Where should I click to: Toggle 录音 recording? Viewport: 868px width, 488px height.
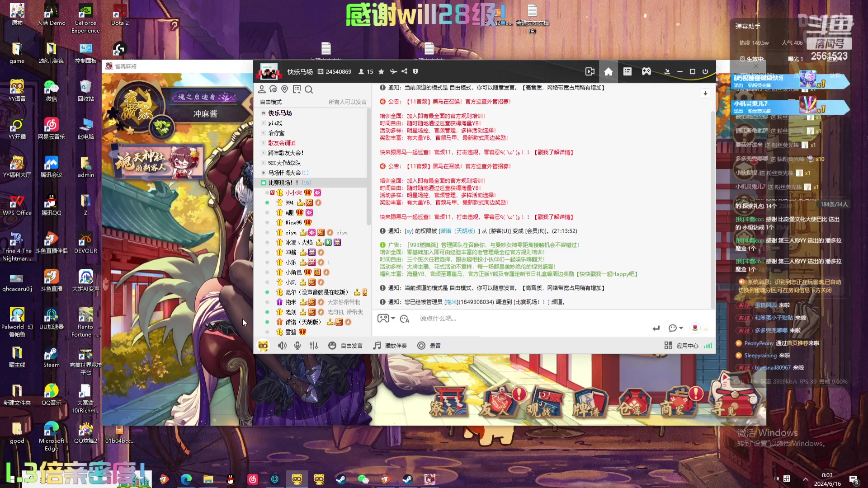[429, 346]
